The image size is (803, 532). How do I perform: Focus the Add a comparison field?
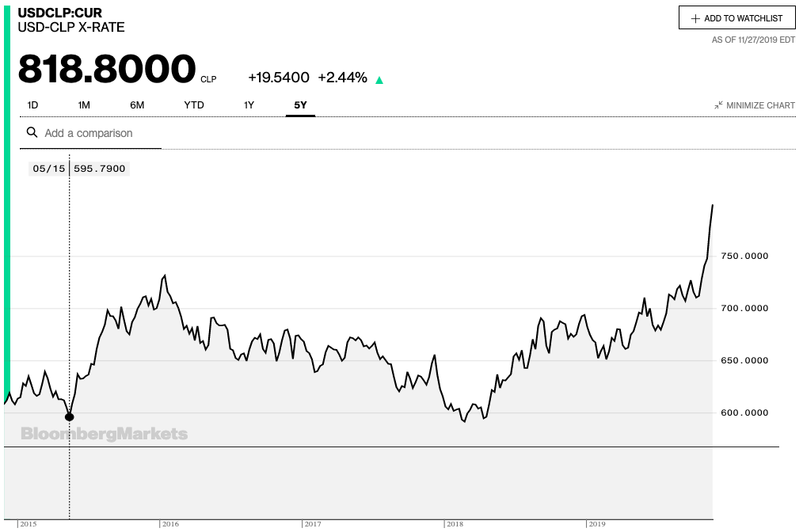(x=90, y=133)
